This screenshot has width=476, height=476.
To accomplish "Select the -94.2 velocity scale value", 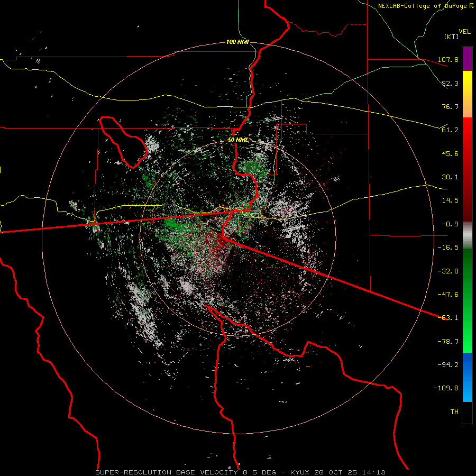I will (448, 365).
